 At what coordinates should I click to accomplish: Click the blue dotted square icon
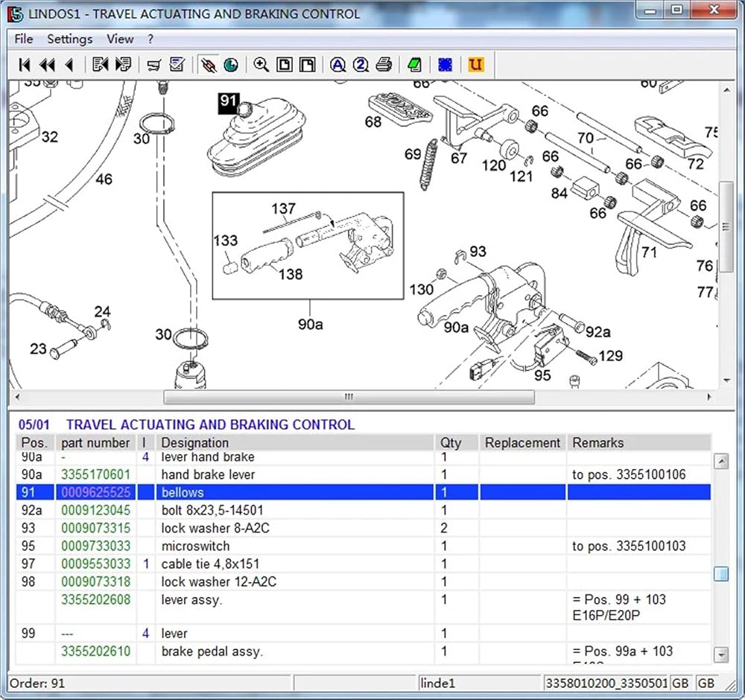(x=446, y=65)
